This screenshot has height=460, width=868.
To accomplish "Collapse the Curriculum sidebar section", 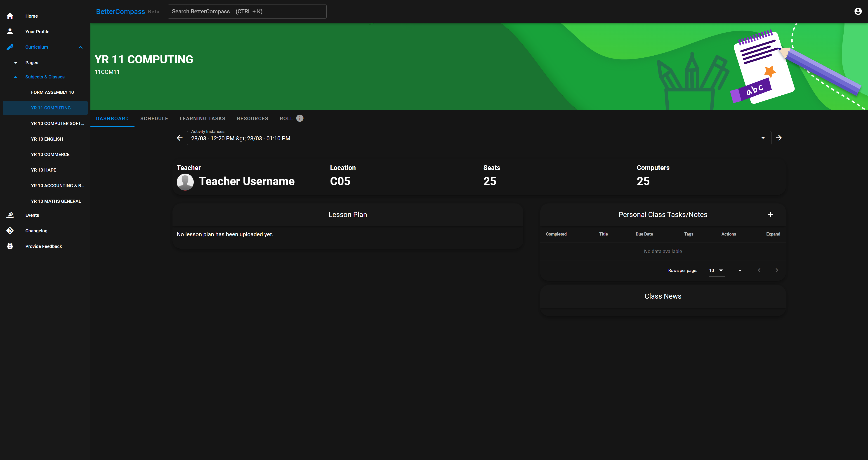I will [x=80, y=47].
